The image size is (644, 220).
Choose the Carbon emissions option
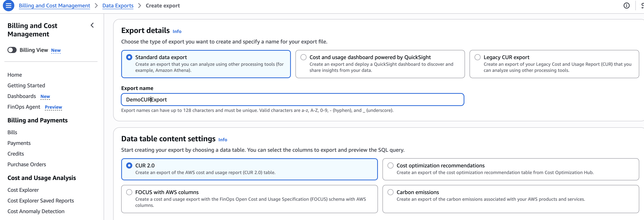coord(390,192)
